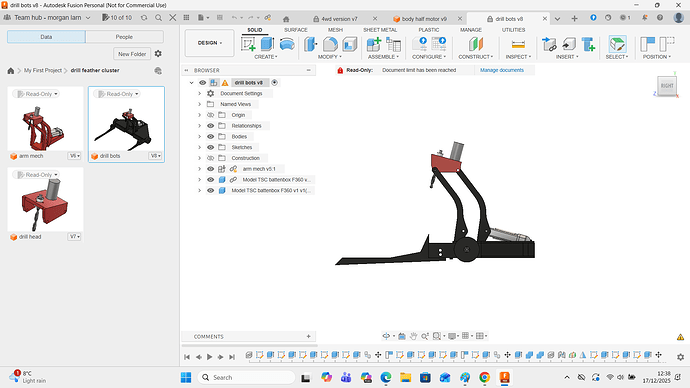Image resolution: width=690 pixels, height=388 pixels.
Task: Toggle visibility of Construction folder
Action: pos(210,158)
